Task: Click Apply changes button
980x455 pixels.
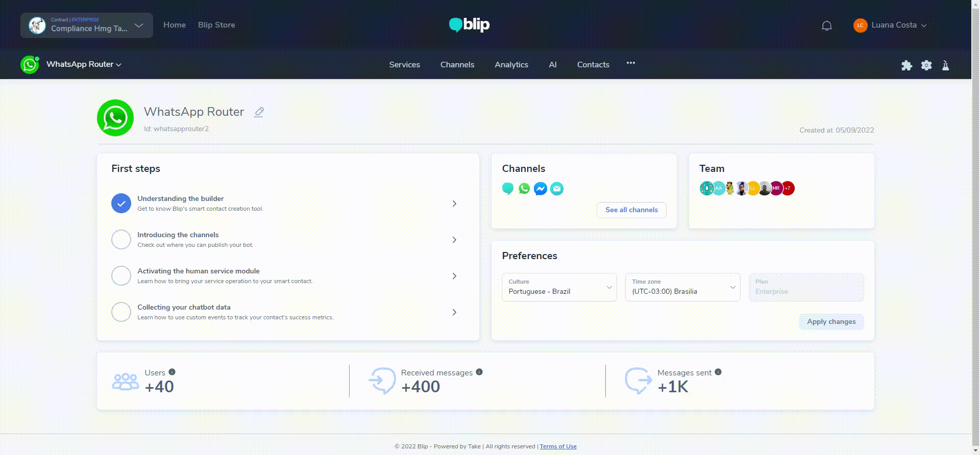Action: tap(831, 322)
